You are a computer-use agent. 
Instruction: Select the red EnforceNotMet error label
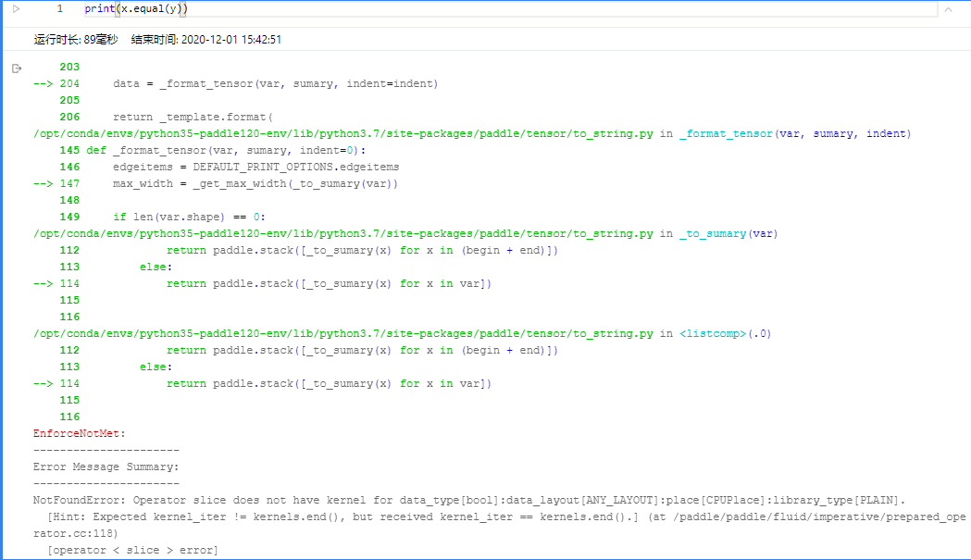[80, 433]
